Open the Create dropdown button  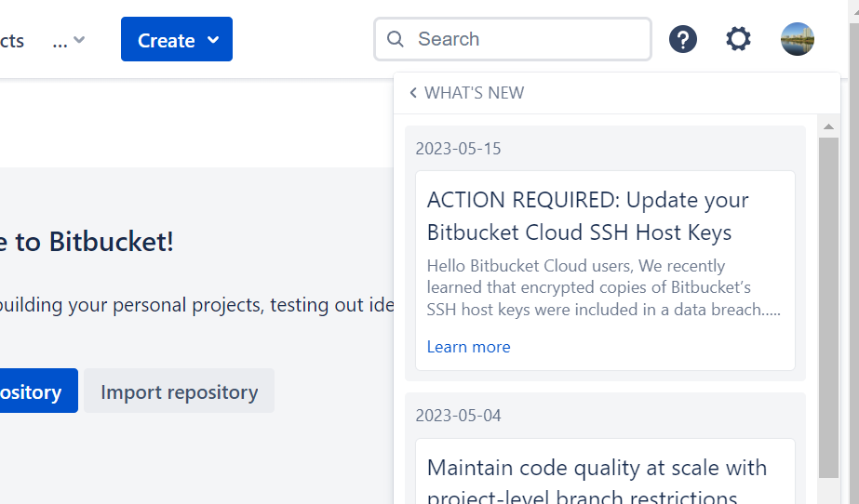177,39
